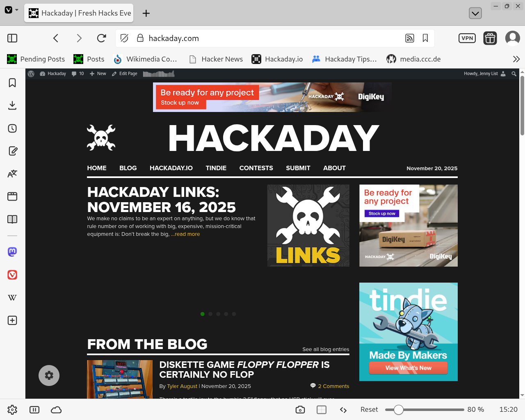
Task: Open the Downloads panel in sidebar
Action: tap(12, 105)
